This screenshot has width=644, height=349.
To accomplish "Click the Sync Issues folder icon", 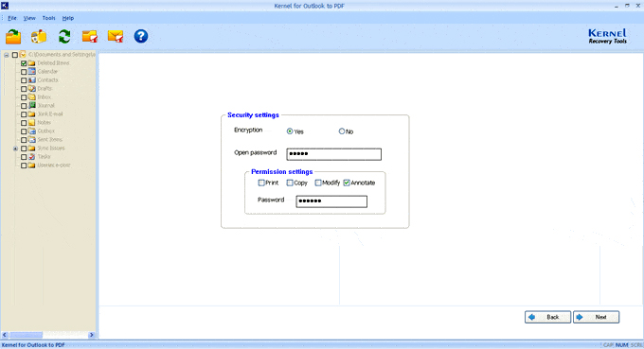I will click(x=31, y=148).
